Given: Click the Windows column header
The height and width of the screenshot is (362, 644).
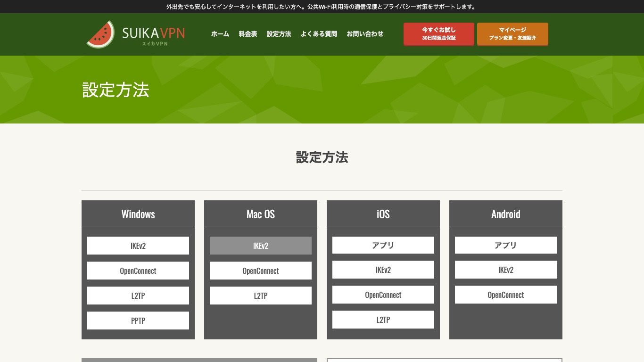Looking at the screenshot, I should [138, 214].
